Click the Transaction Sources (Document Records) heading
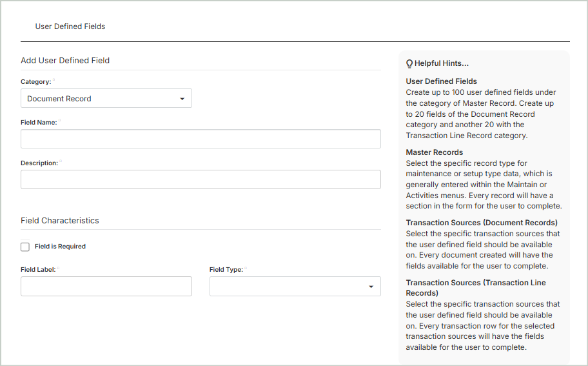This screenshot has width=588, height=366. point(482,223)
